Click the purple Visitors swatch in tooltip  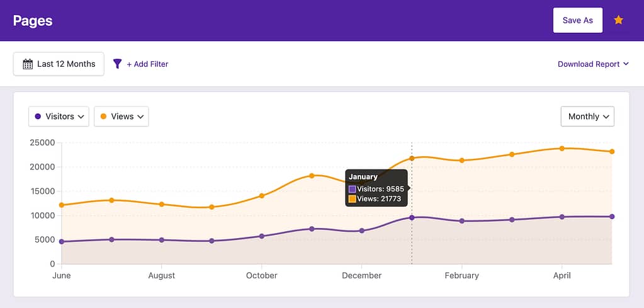pyautogui.click(x=353, y=189)
